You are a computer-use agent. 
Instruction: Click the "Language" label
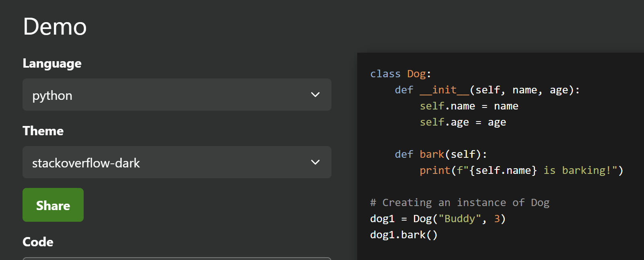click(52, 64)
